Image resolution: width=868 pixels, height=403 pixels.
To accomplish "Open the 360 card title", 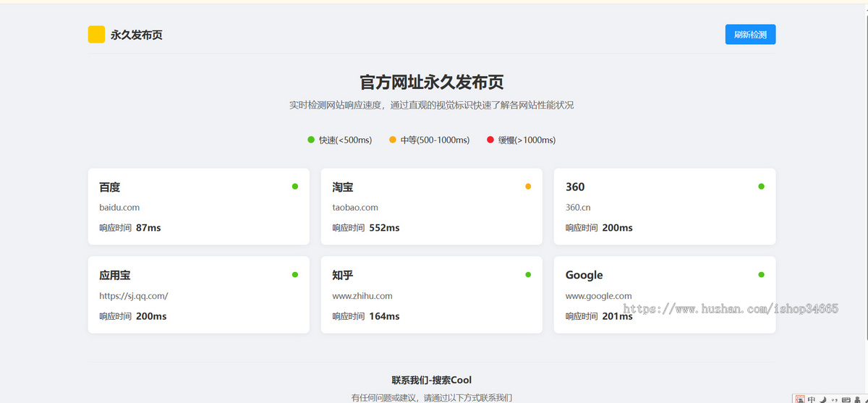I will tap(575, 187).
